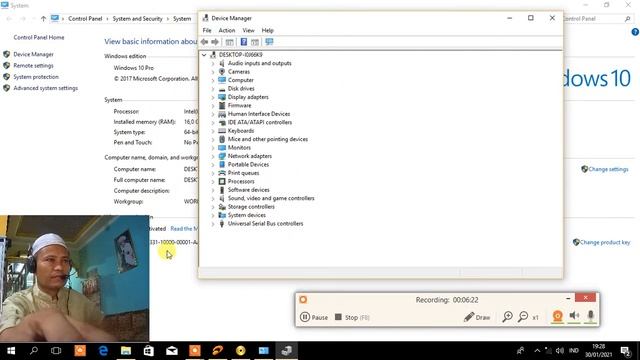Screen dimensions: 640x360
Task: Select the Processors category icon
Action: pos(222,181)
